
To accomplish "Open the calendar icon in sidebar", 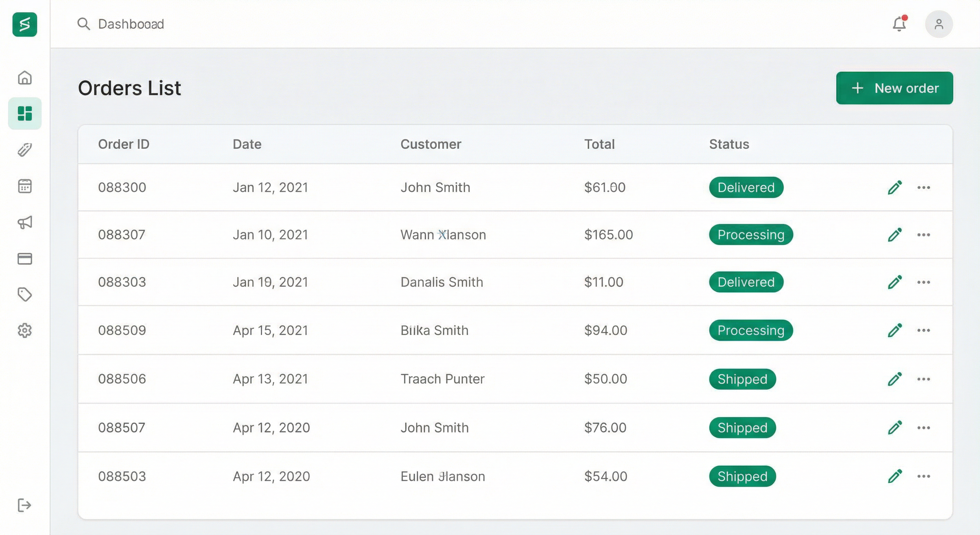I will coord(25,186).
